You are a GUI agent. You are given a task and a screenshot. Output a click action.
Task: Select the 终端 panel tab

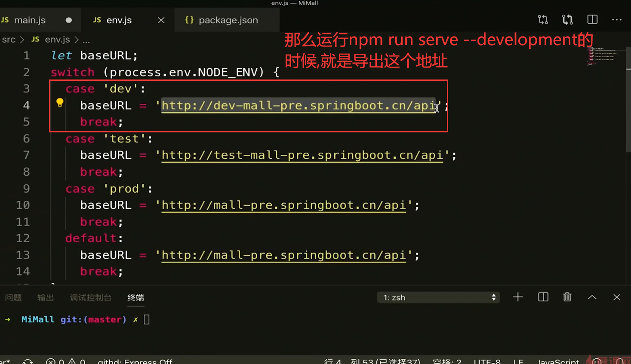pos(135,297)
